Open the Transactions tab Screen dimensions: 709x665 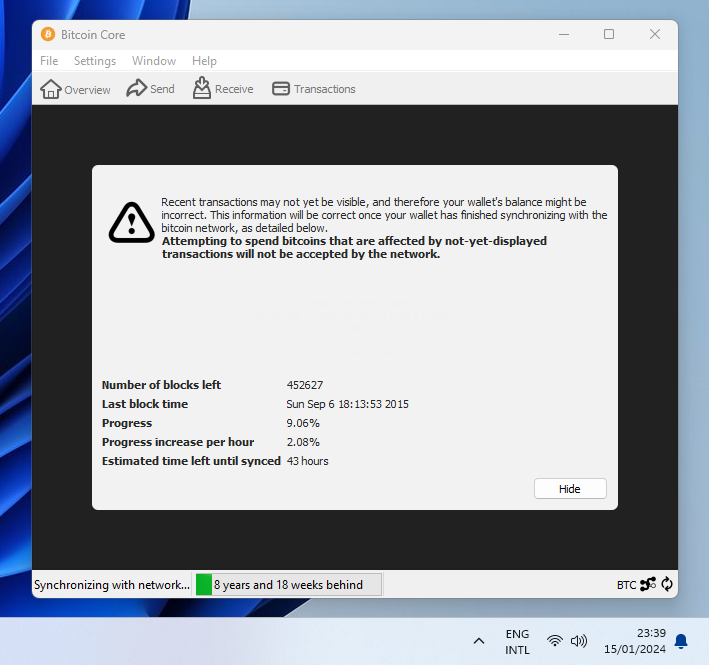tap(314, 89)
